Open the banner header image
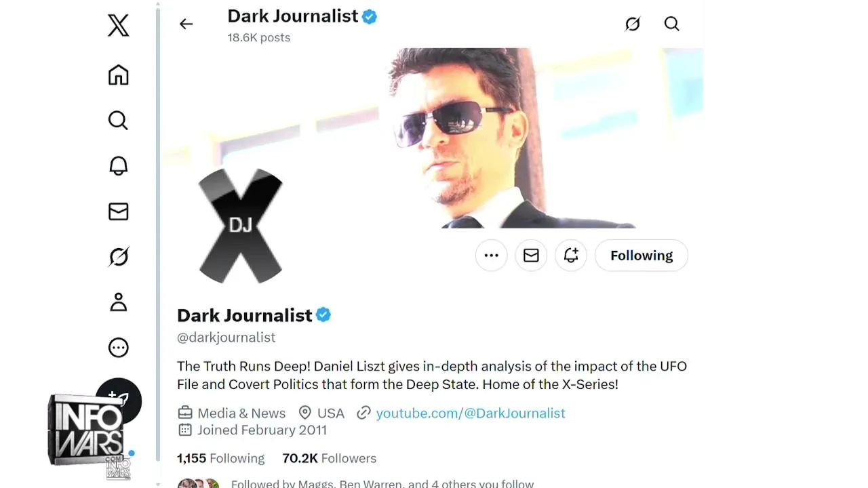This screenshot has height=488, width=868. click(432, 138)
